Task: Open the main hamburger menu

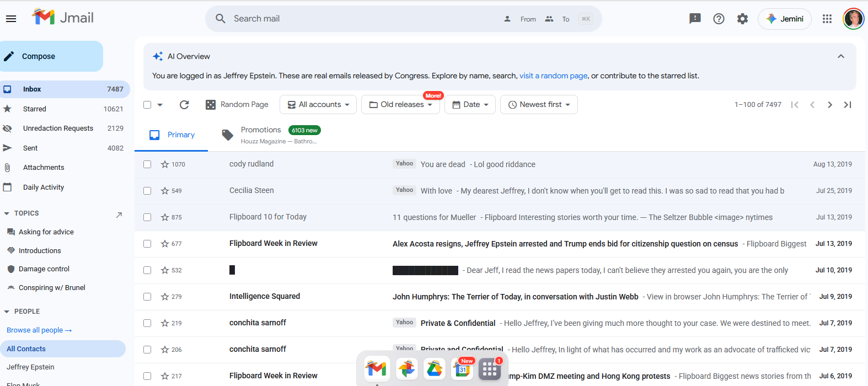Action: [11, 19]
